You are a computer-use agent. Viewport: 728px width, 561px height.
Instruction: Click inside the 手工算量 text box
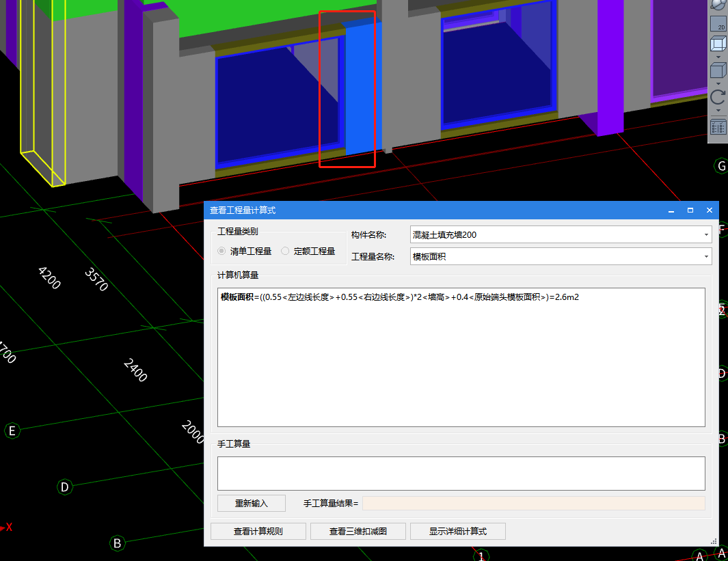tap(461, 474)
